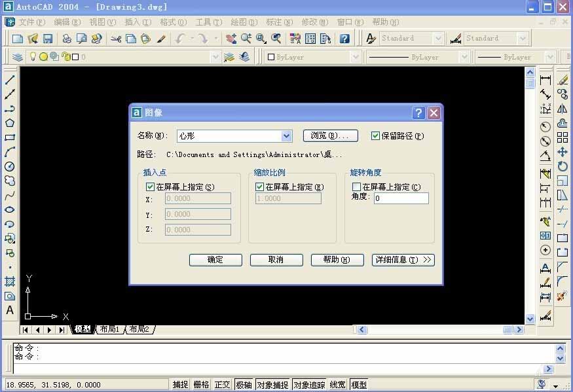Click the layer color swatch in layer toolbar
The width and height of the screenshot is (573, 392).
click(75, 57)
